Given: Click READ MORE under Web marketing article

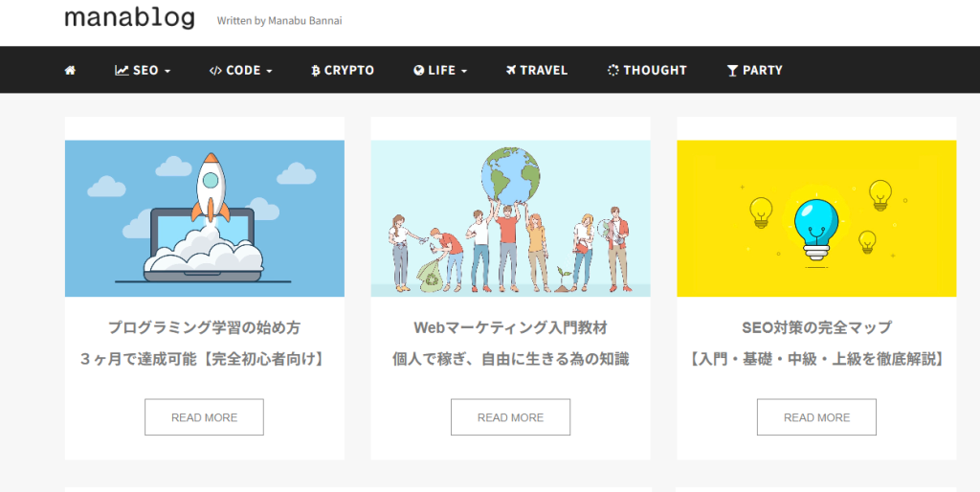Looking at the screenshot, I should 510,417.
